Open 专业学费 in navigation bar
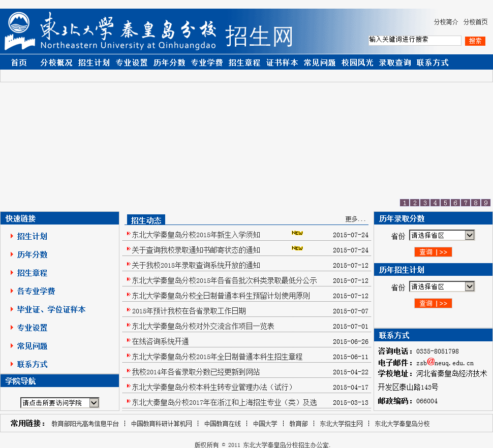 click(x=206, y=62)
